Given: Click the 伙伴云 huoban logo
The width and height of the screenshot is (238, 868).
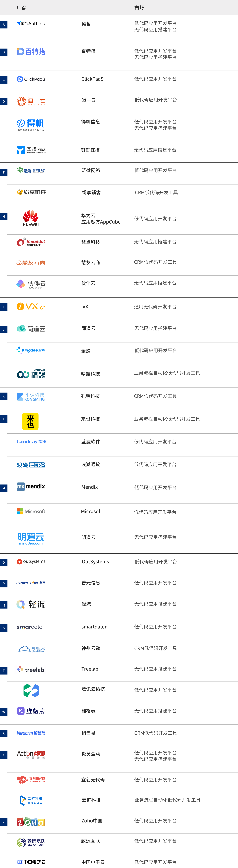Looking at the screenshot, I should [x=31, y=284].
